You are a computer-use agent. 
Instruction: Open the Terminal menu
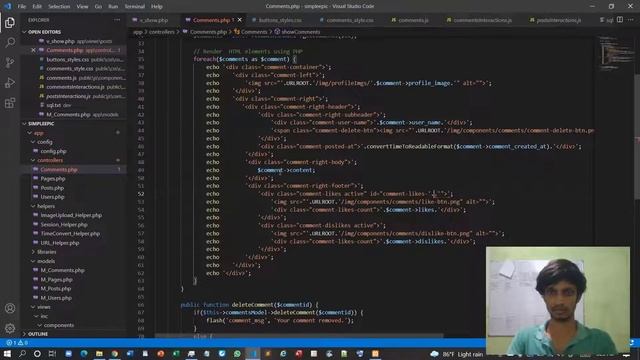point(135,7)
